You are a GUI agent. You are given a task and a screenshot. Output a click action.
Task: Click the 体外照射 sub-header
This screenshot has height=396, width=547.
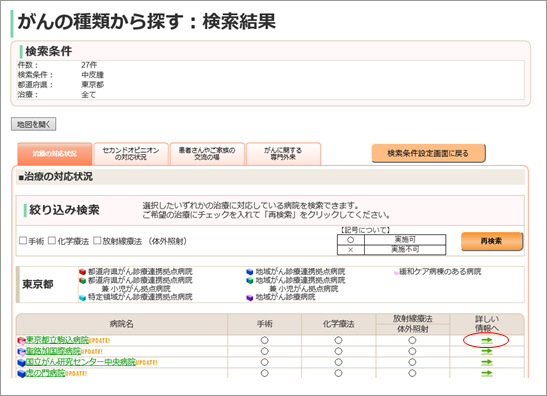click(413, 329)
